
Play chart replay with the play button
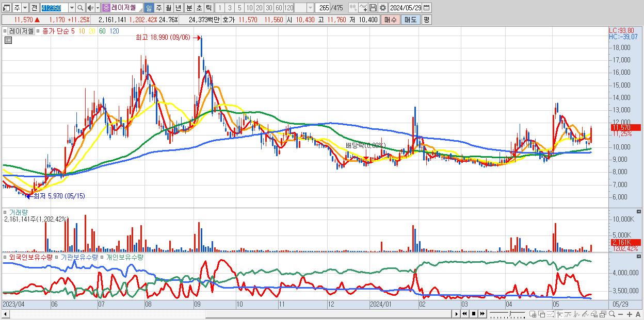click(x=456, y=314)
